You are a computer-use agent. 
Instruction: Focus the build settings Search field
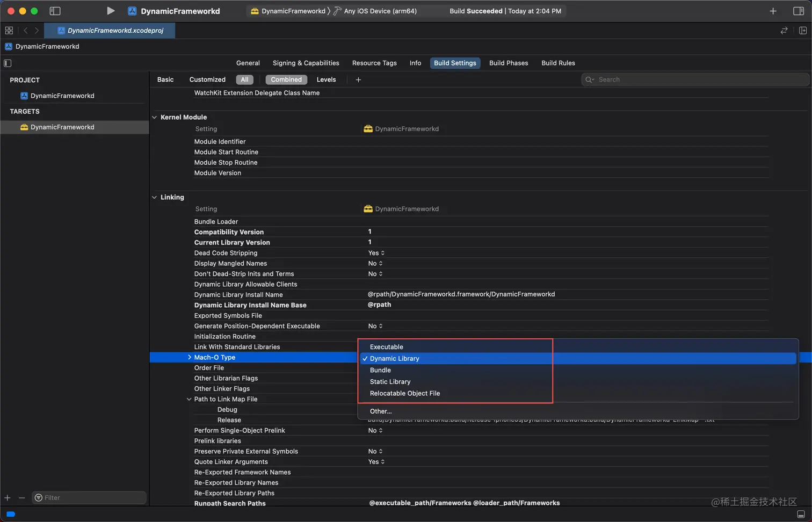695,79
